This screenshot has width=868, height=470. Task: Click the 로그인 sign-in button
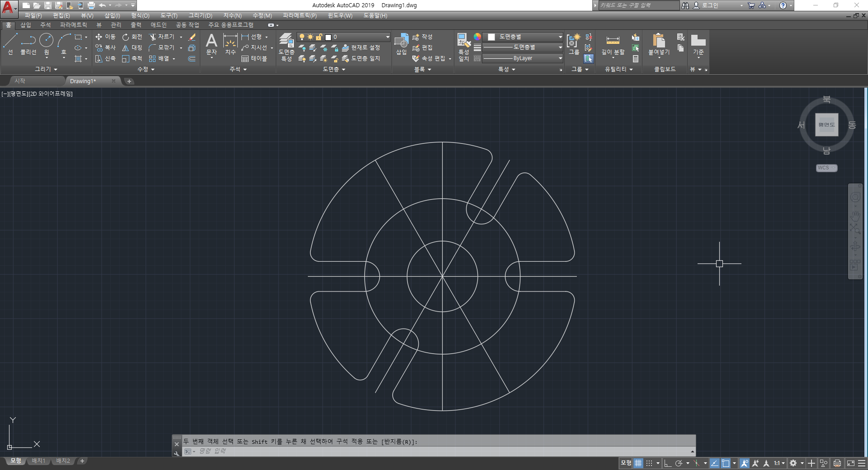(x=706, y=5)
